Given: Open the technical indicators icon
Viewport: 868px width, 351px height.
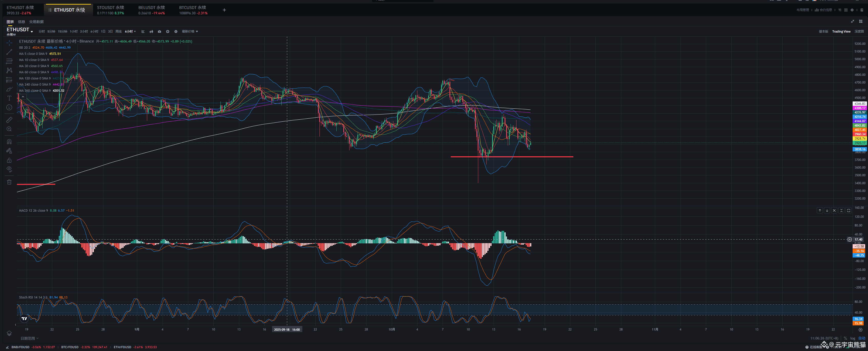Looking at the screenshot, I should click(x=143, y=31).
